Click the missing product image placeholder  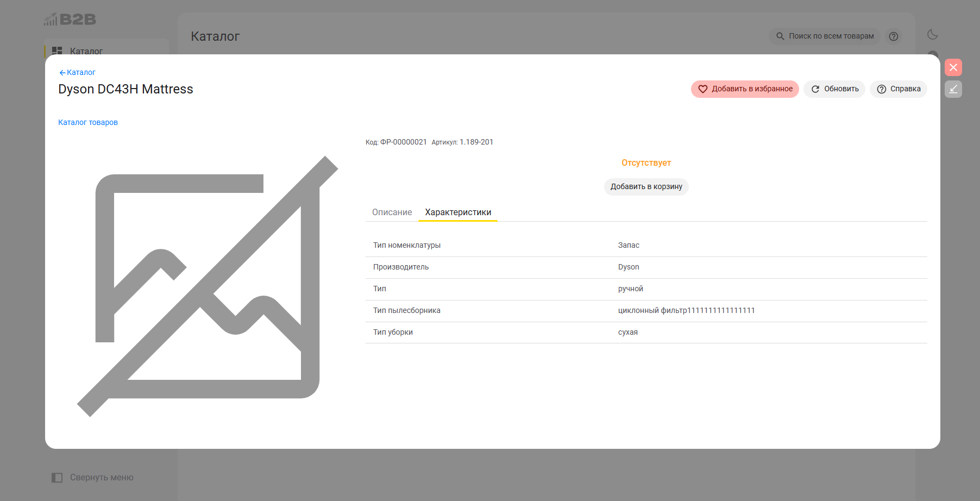coord(208,286)
